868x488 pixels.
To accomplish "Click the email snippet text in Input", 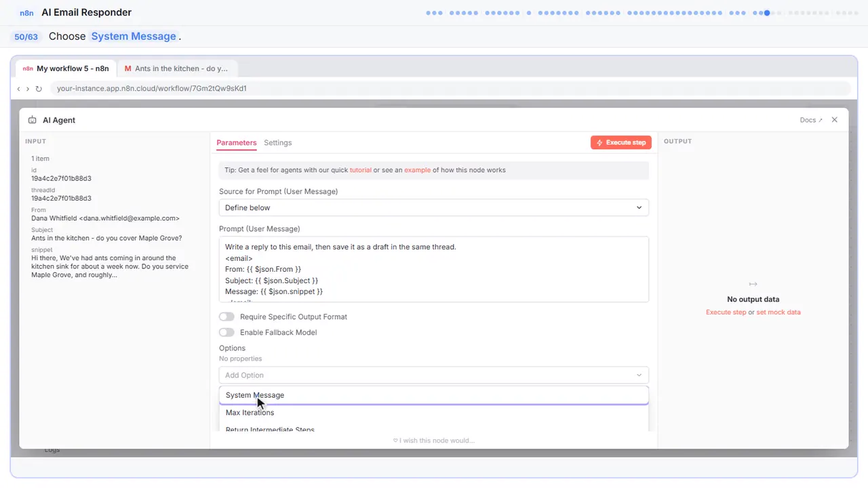I will 110,266.
